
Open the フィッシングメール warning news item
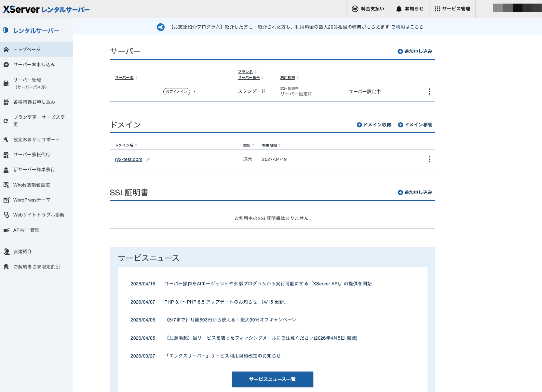[261, 338]
